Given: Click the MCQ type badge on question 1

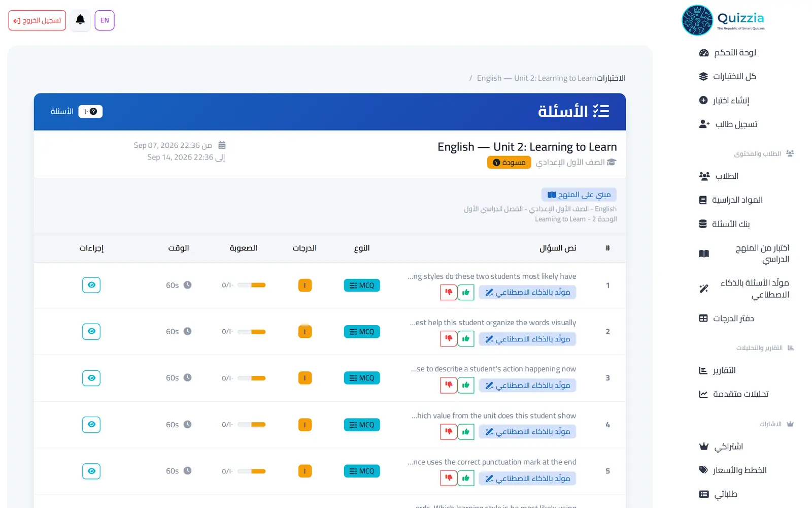Looking at the screenshot, I should [362, 285].
